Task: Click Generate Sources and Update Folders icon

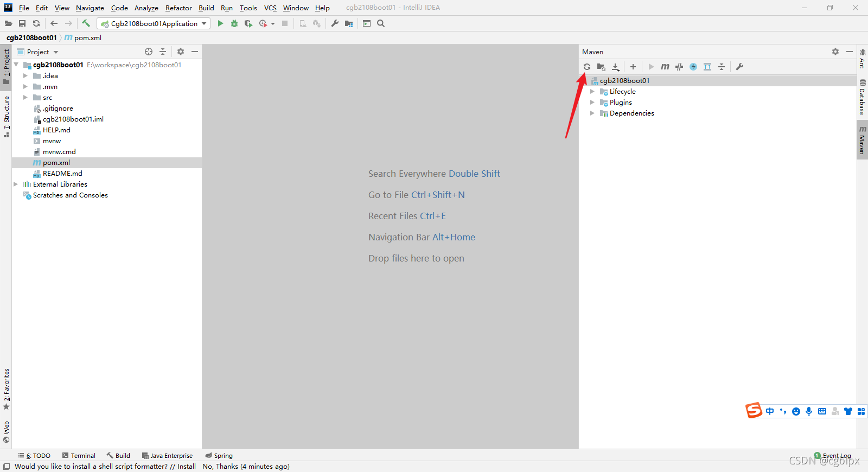Action: pyautogui.click(x=601, y=67)
